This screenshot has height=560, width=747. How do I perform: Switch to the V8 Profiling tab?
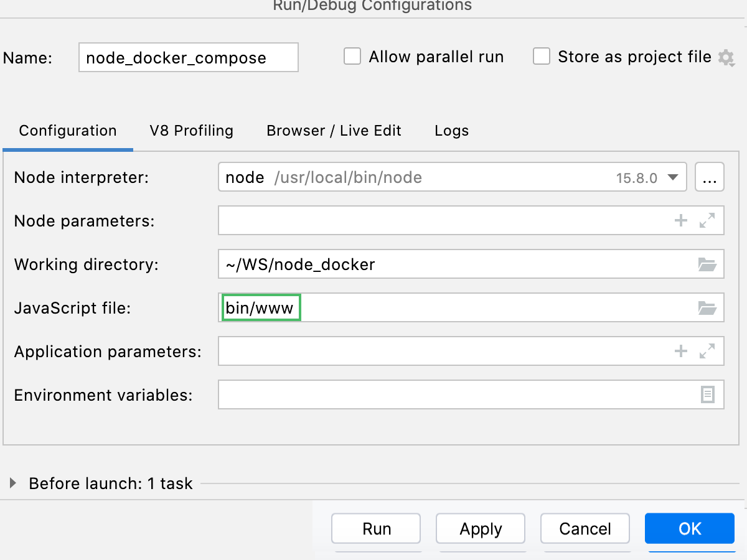pyautogui.click(x=191, y=131)
